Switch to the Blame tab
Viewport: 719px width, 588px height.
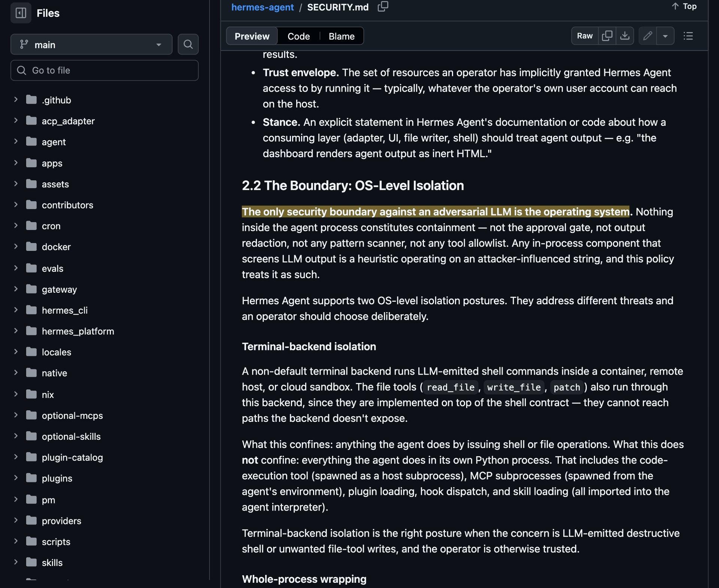[x=342, y=36]
